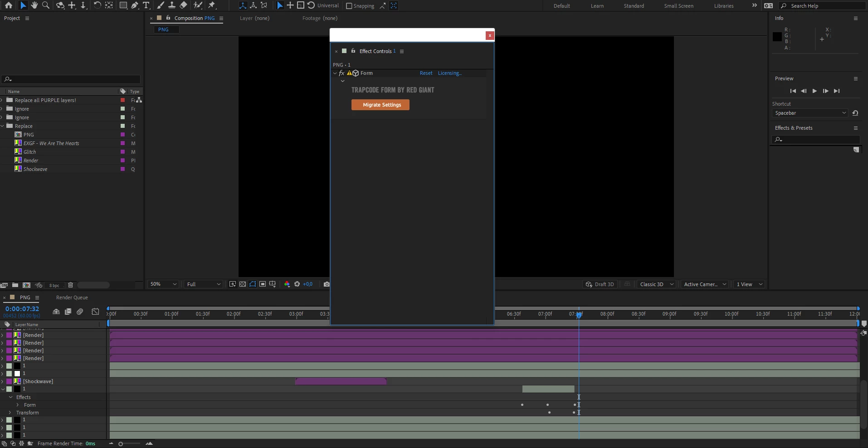Toggle mask and shape path visibility
Image resolution: width=868 pixels, height=448 pixels.
click(x=253, y=284)
